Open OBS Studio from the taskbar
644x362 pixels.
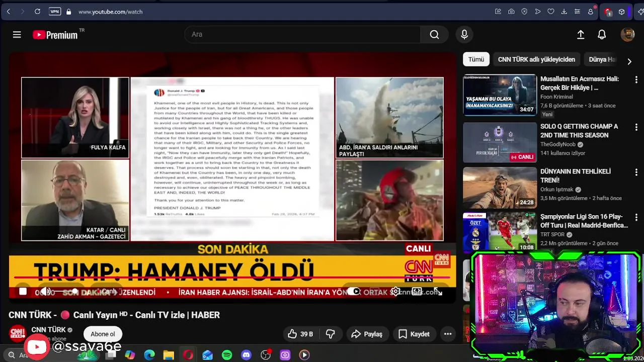pos(266,355)
